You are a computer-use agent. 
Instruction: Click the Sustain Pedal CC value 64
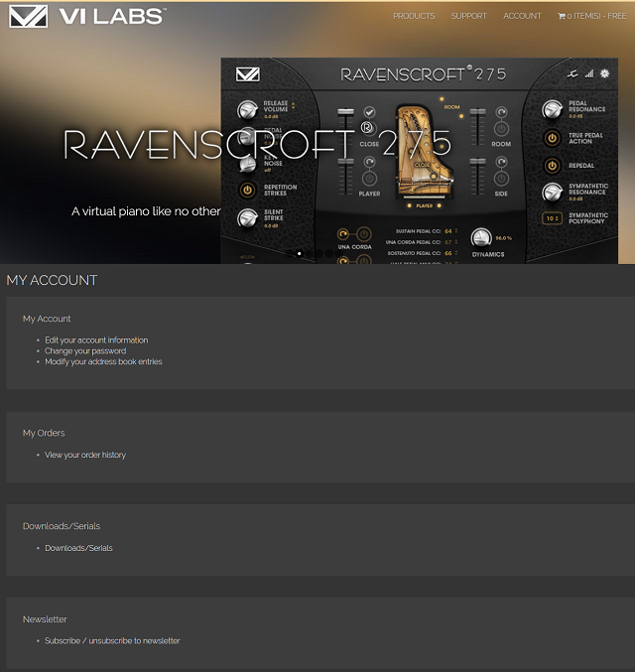[448, 231]
